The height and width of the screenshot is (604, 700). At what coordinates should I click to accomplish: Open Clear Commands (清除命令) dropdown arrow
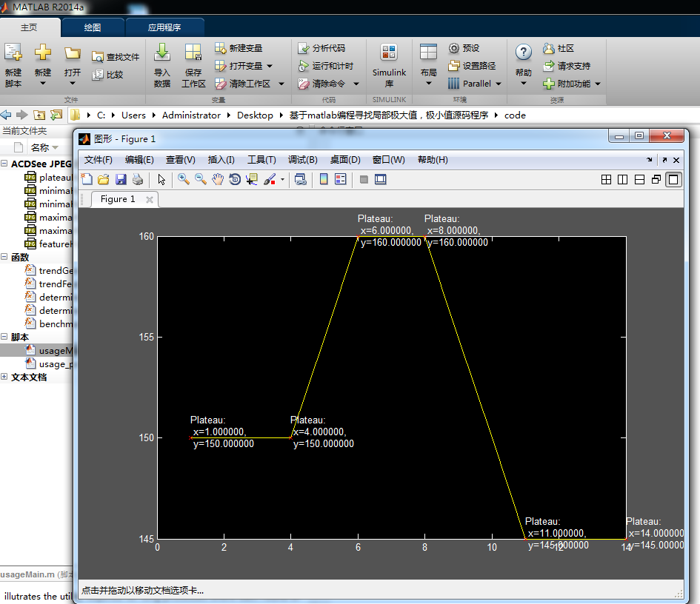coord(356,84)
